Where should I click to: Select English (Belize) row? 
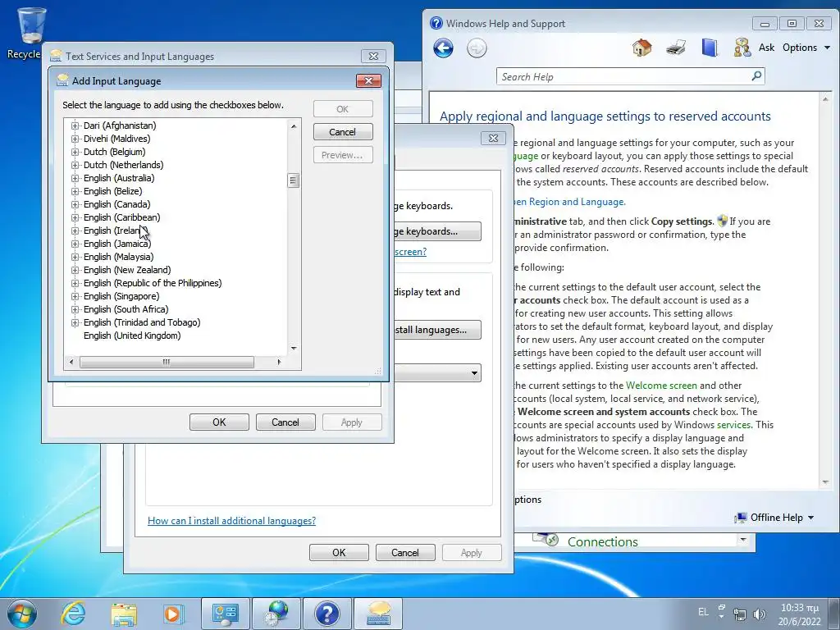click(112, 191)
